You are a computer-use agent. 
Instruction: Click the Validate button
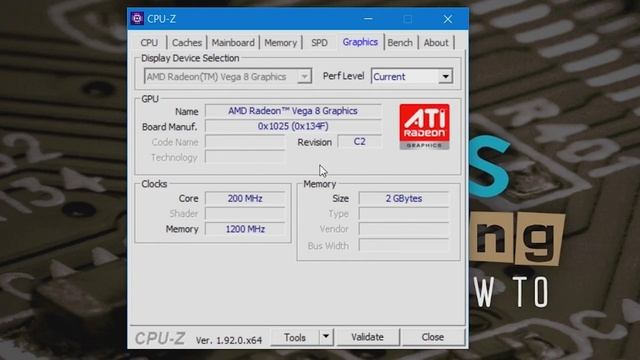pyautogui.click(x=367, y=337)
